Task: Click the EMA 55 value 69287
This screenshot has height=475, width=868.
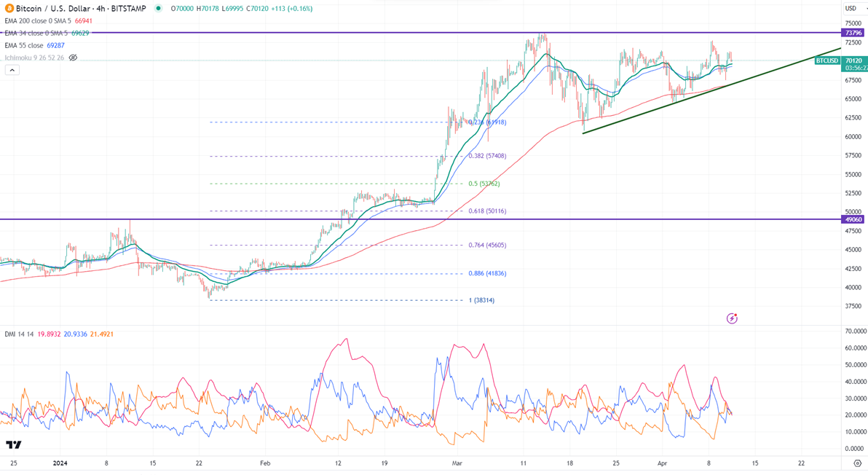Action: [x=55, y=45]
